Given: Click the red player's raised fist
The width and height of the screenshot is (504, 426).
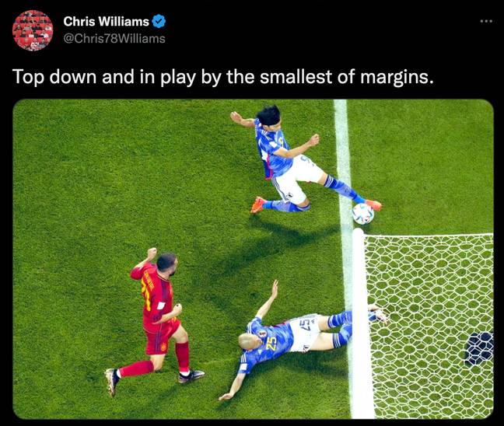Looking at the screenshot, I should coord(152,253).
